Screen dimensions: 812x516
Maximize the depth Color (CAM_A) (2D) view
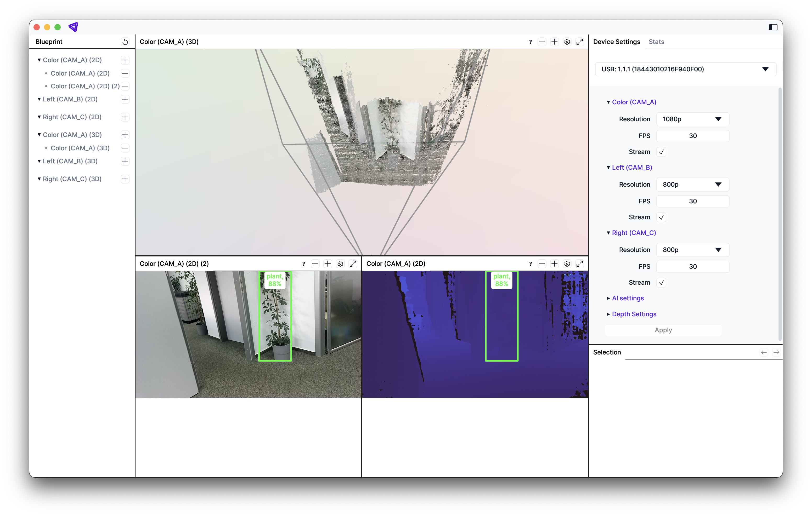point(580,263)
